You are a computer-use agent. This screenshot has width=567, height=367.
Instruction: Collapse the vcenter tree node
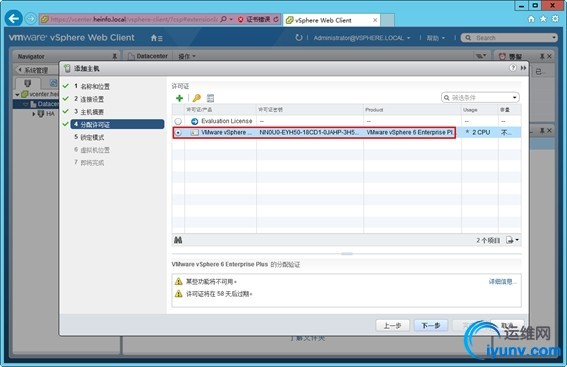click(17, 95)
